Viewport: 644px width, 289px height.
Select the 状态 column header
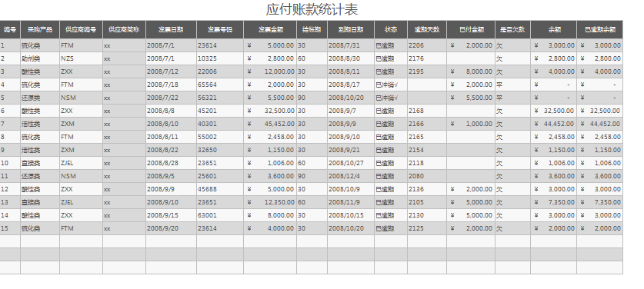click(x=391, y=29)
